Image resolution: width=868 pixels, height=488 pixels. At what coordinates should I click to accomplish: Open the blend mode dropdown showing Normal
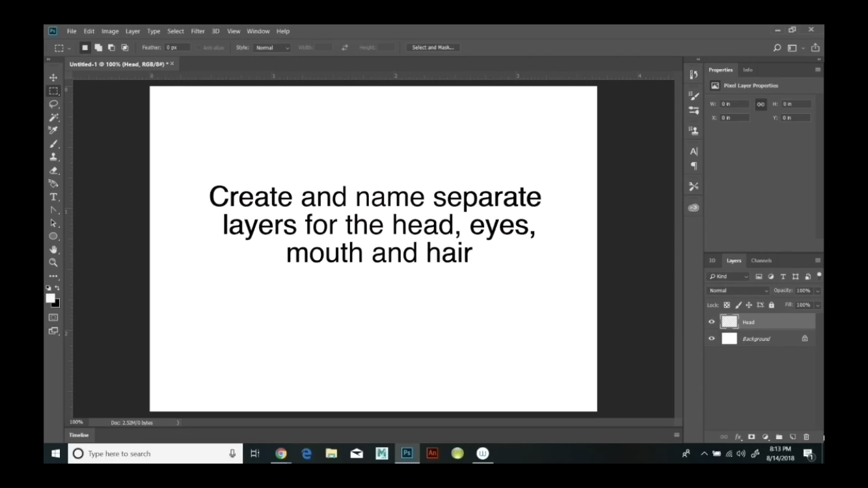point(737,290)
